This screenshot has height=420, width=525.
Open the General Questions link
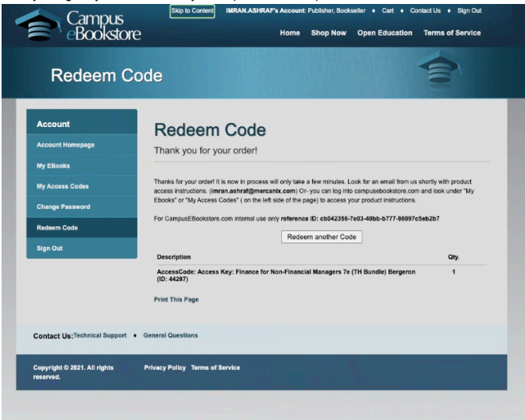171,336
